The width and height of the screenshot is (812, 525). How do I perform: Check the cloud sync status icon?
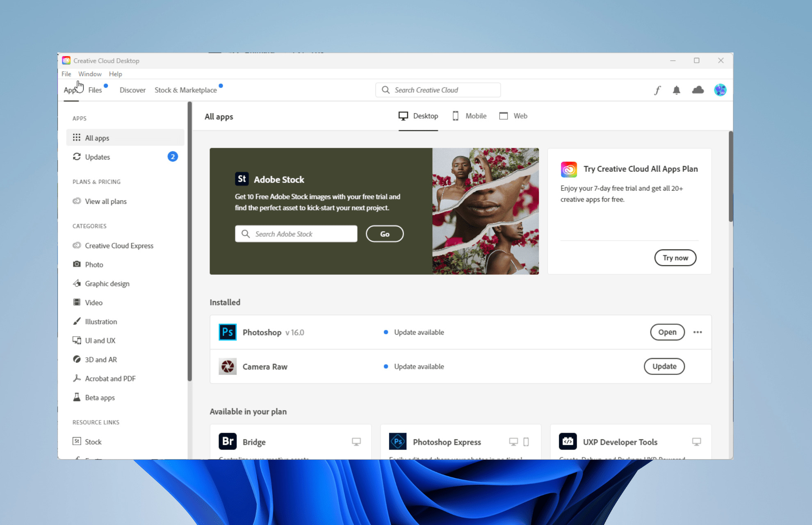(x=698, y=90)
